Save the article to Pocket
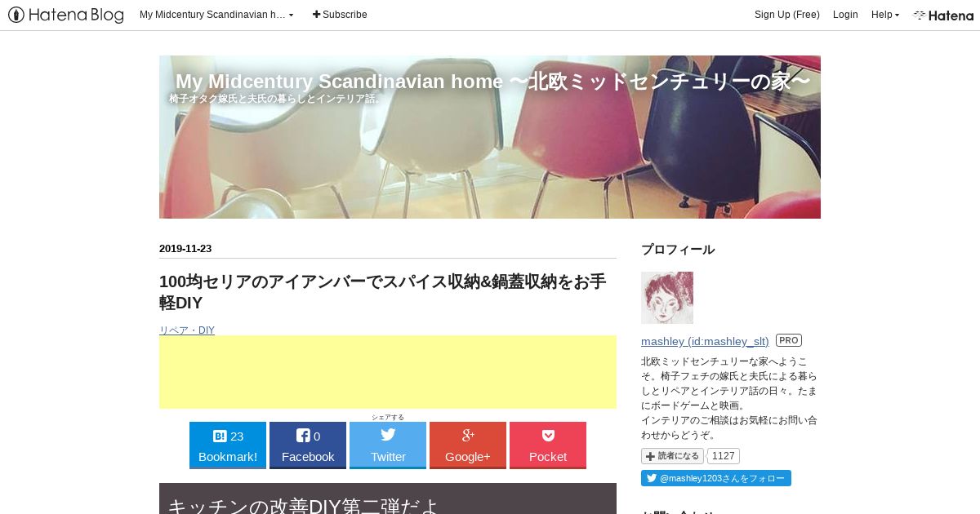The width and height of the screenshot is (980, 514). pyautogui.click(x=548, y=445)
